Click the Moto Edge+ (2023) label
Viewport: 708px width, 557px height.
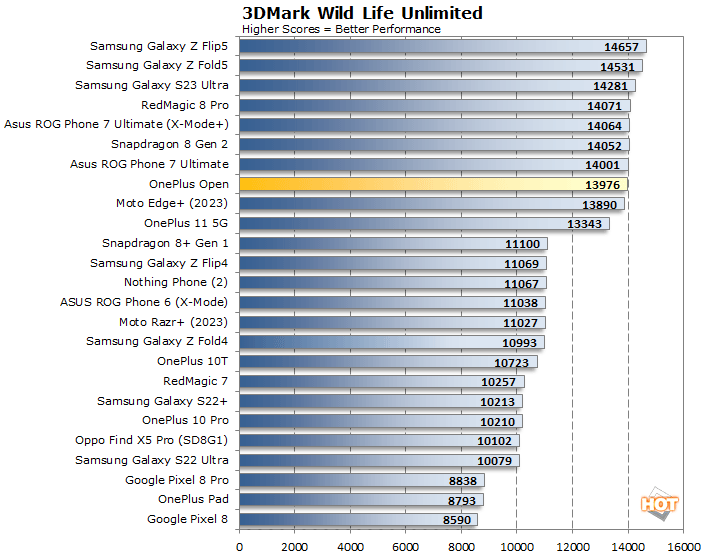[x=172, y=203]
